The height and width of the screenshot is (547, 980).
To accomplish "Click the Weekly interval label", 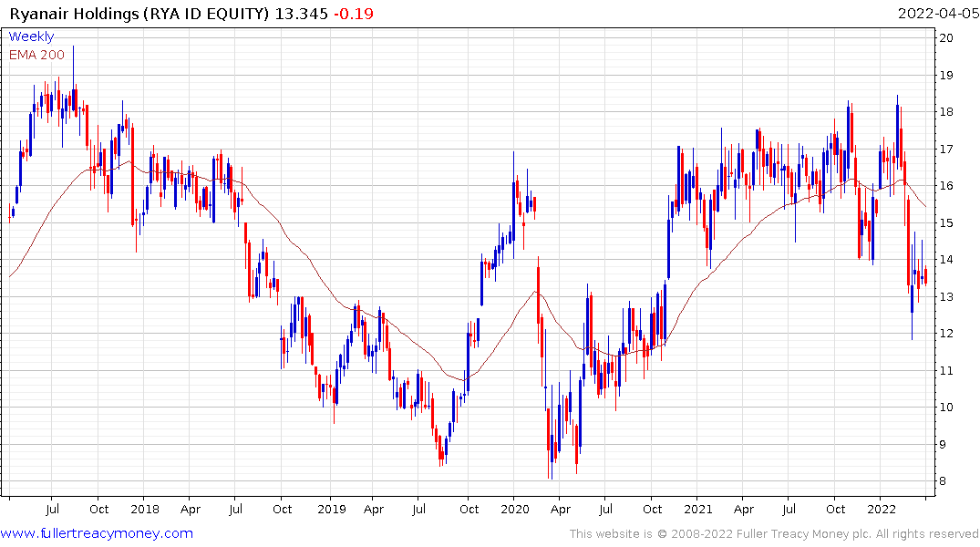I will pos(31,36).
